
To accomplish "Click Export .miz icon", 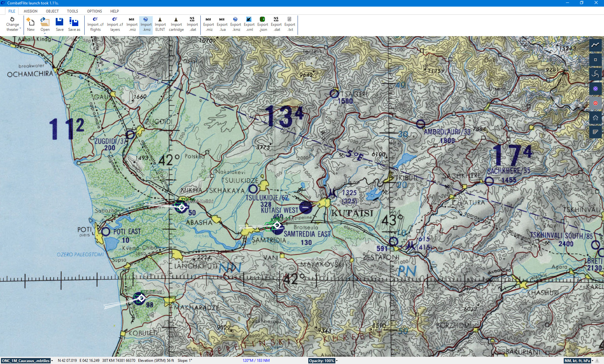I will point(208,24).
